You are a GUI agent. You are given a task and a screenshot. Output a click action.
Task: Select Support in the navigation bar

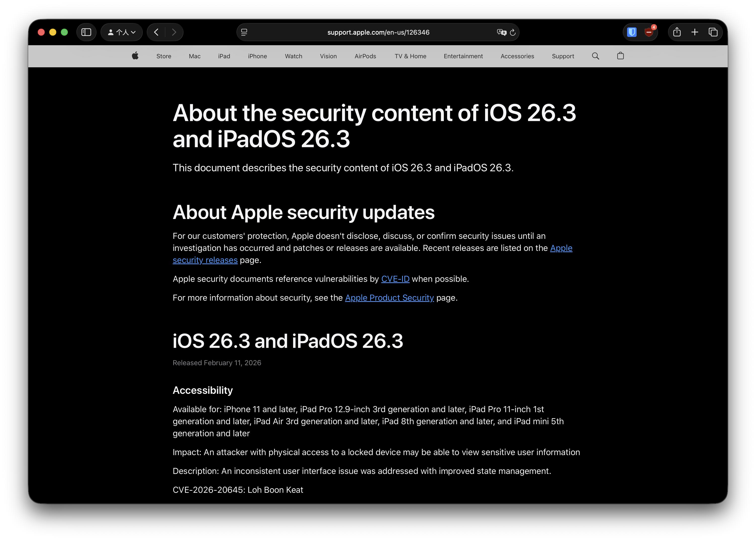pos(563,56)
